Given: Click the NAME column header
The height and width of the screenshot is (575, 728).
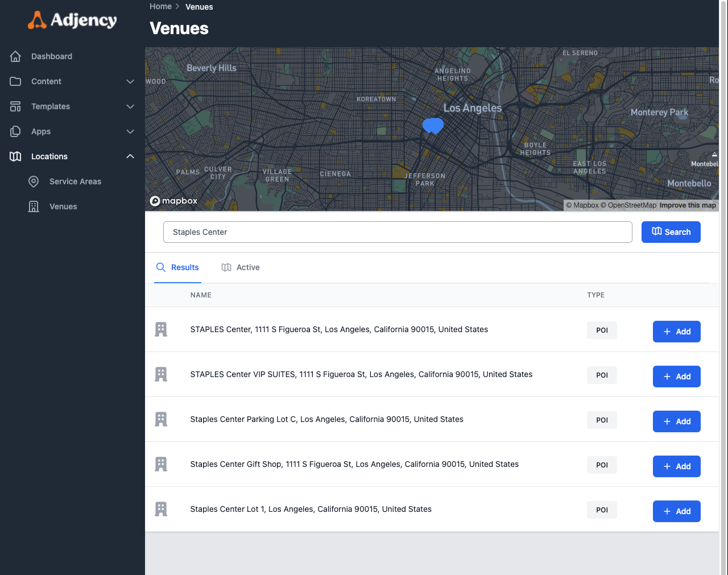Looking at the screenshot, I should 201,295.
